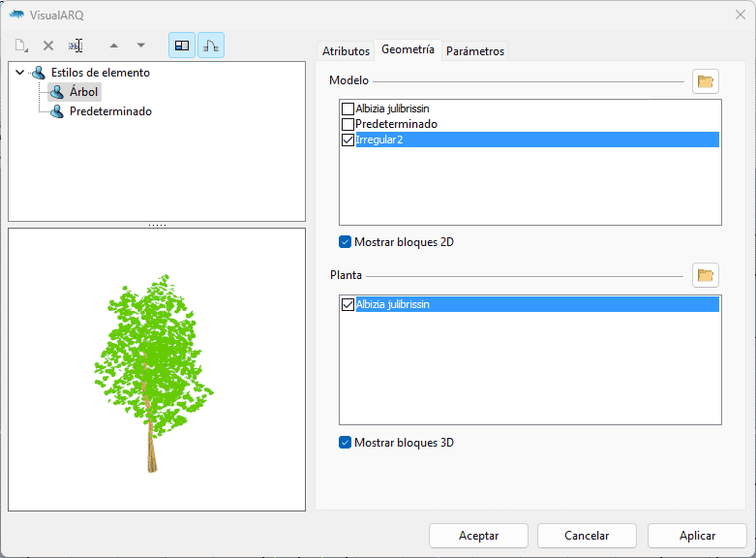Click the rename style icon
This screenshot has height=558, width=756.
[76, 46]
